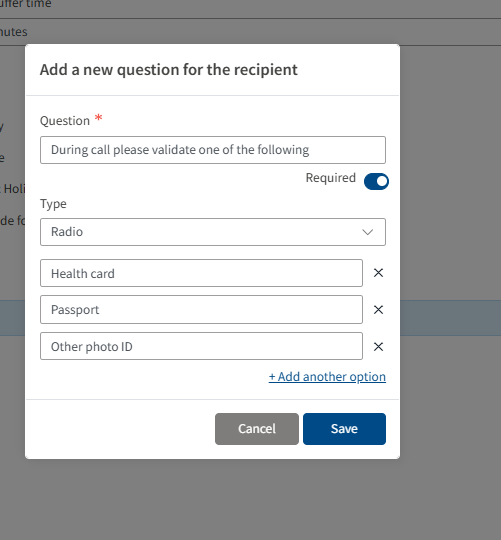Edit the Health card option field
501x540 pixels.
[x=201, y=273]
